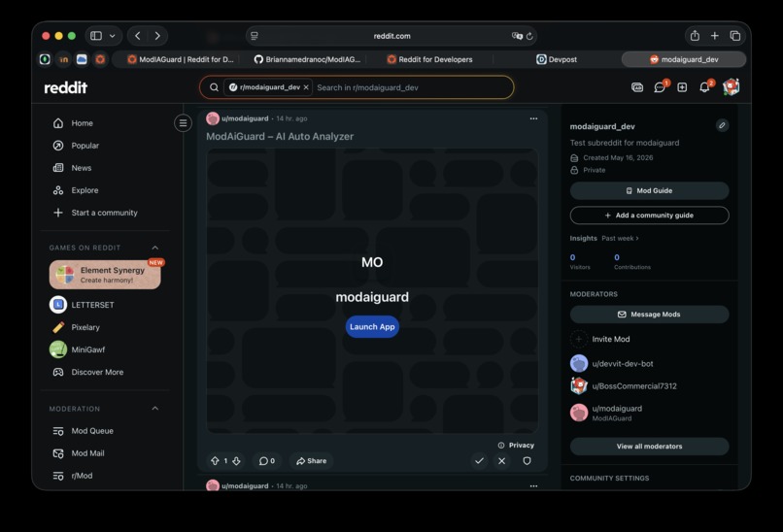Open the ModAiGuard – AI Auto Analyzer post title

(x=280, y=136)
